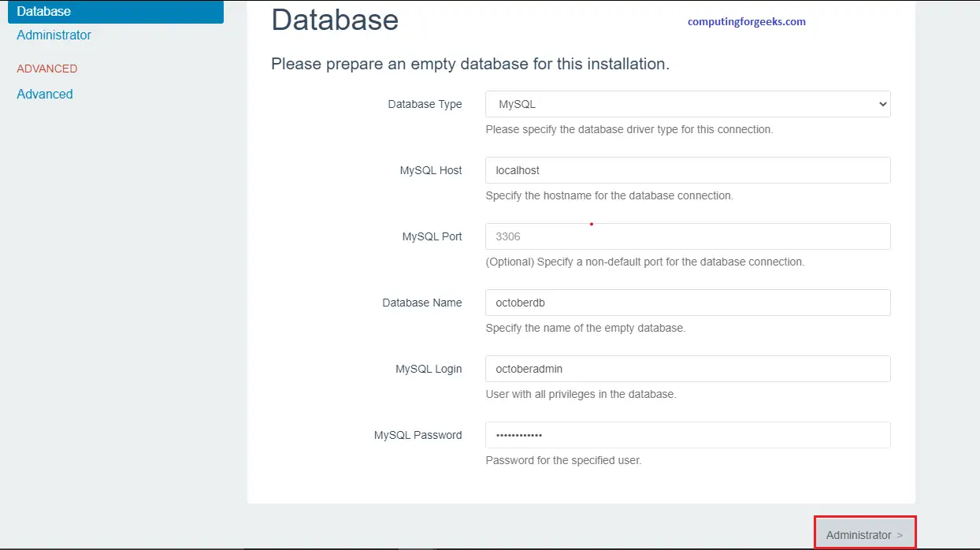Viewport: 980px width, 550px height.
Task: Focus the MySQL Password field
Action: coord(687,435)
